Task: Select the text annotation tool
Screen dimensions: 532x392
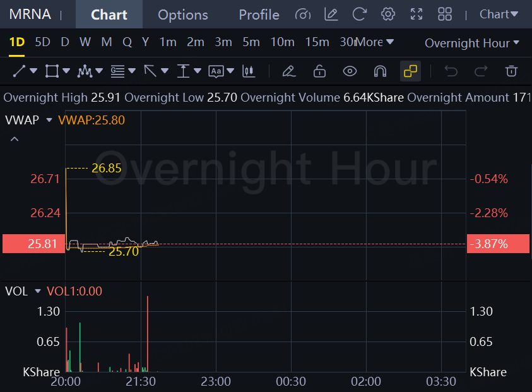Action: point(216,71)
